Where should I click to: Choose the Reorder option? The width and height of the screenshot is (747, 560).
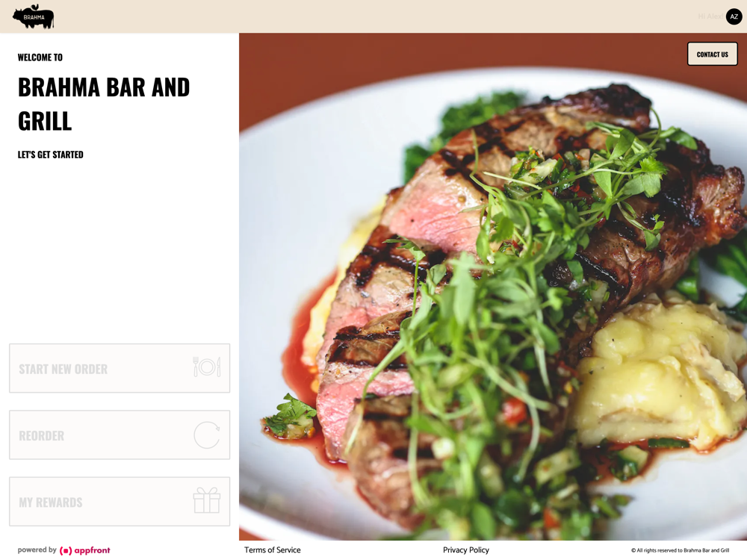coord(120,435)
